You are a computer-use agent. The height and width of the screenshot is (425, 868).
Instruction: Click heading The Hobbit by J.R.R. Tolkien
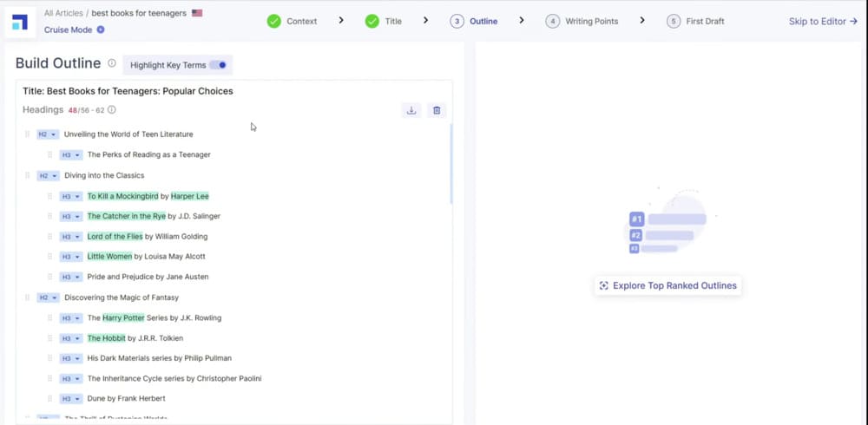135,338
